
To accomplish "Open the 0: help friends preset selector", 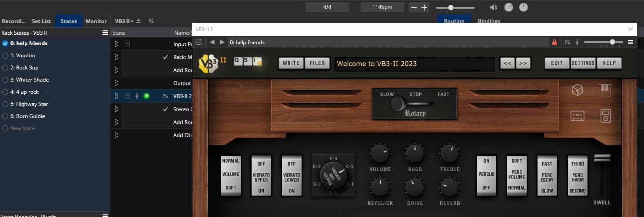I will click(388, 42).
